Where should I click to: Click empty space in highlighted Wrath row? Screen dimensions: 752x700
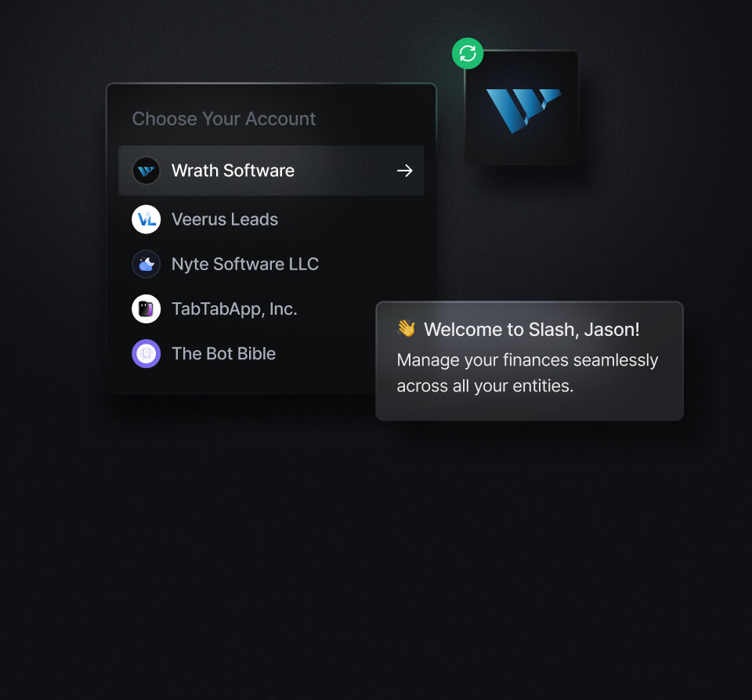pos(345,171)
